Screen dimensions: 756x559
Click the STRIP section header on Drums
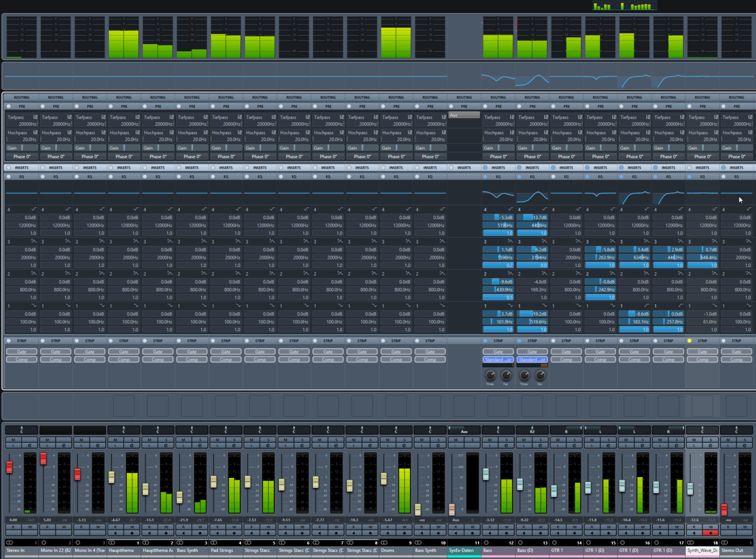point(396,341)
